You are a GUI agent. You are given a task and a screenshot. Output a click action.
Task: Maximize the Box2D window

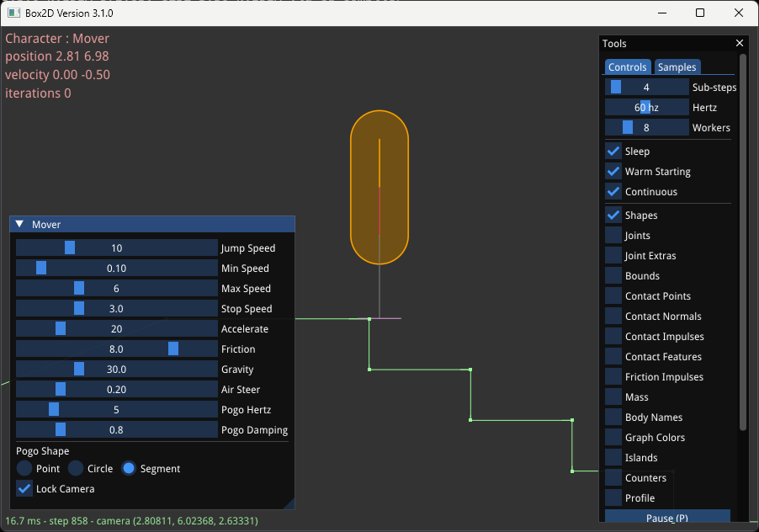(700, 13)
